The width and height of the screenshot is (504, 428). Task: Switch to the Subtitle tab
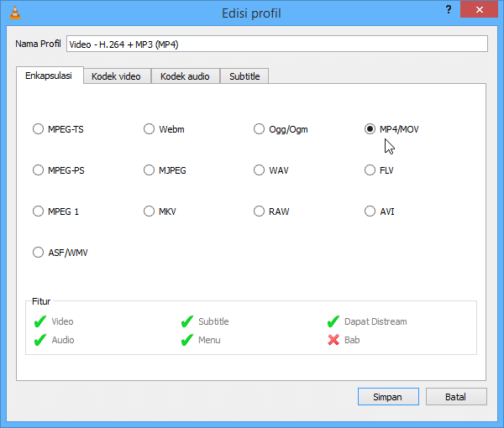[x=244, y=76]
